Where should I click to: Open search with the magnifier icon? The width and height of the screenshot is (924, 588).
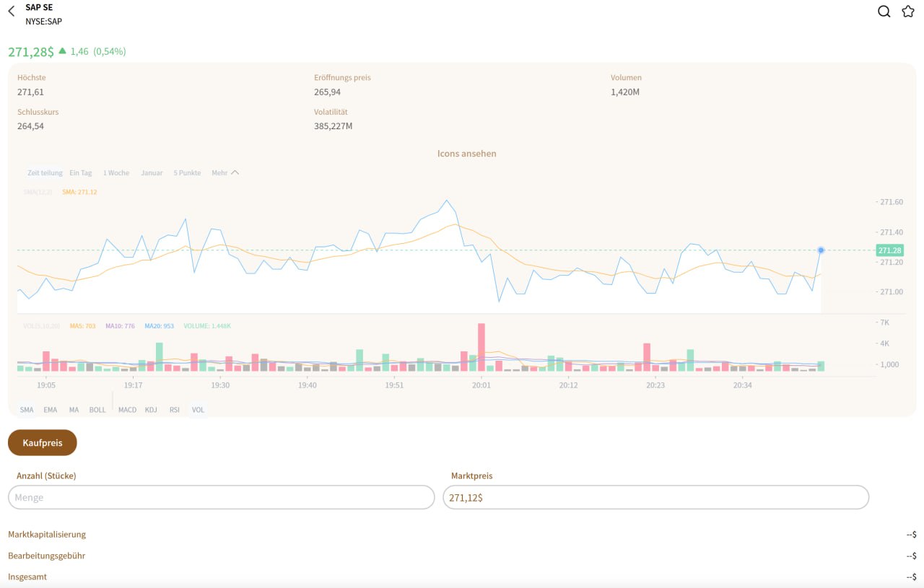(x=884, y=12)
